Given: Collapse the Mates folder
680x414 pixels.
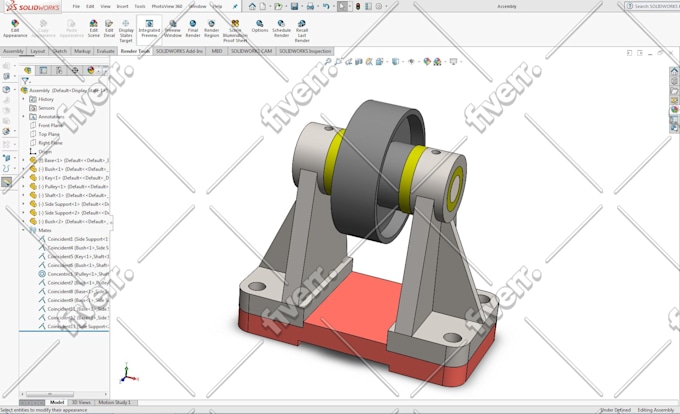Looking at the screenshot, I should tap(24, 230).
